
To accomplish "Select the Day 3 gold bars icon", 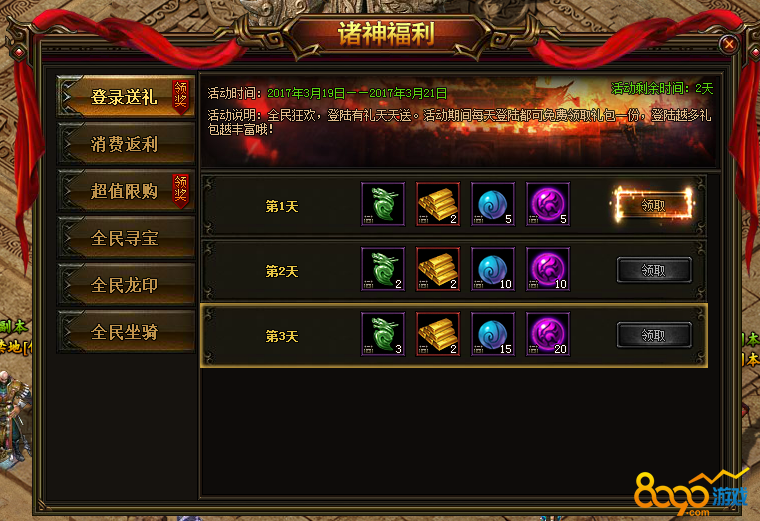I will 438,334.
